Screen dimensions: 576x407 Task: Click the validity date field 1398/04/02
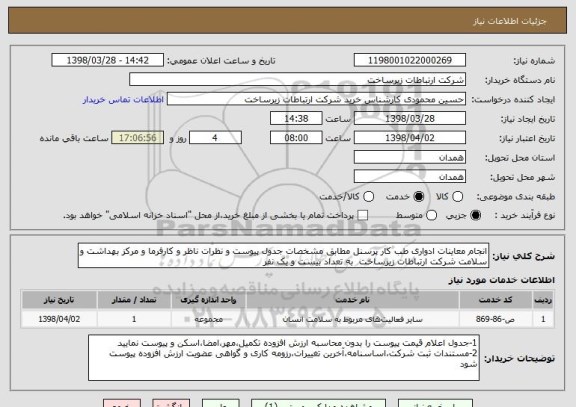click(x=410, y=138)
